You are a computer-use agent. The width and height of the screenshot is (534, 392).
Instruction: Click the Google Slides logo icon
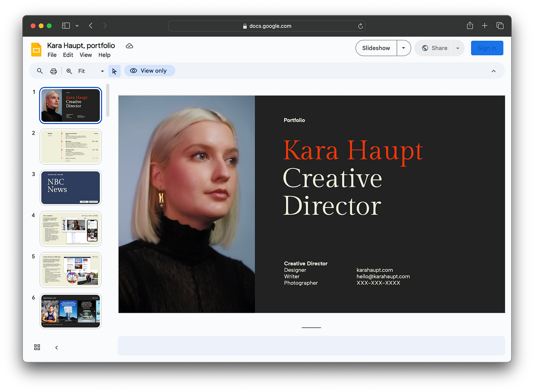coord(36,50)
